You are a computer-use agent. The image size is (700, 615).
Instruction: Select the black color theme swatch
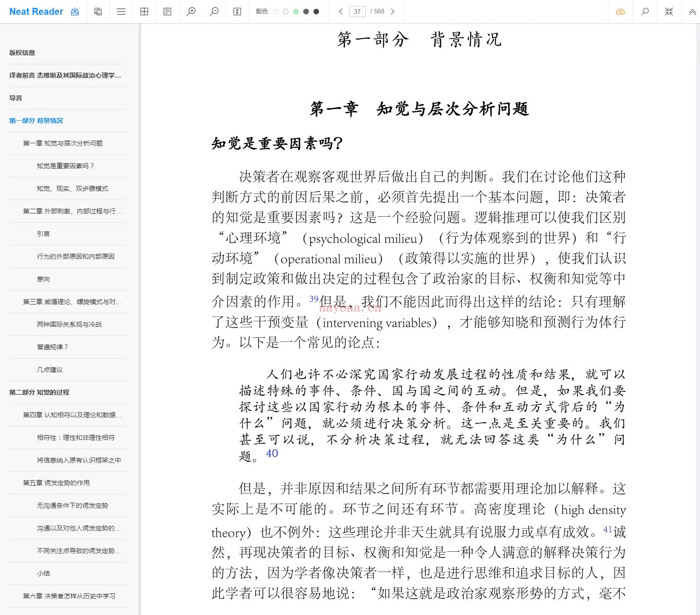pos(316,12)
